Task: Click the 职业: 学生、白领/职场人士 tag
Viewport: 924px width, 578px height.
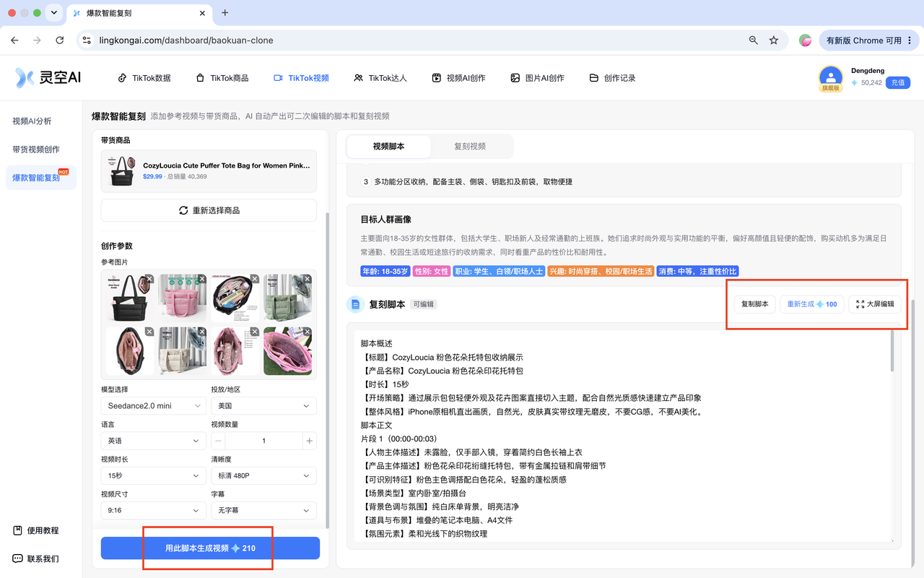Action: pyautogui.click(x=499, y=272)
